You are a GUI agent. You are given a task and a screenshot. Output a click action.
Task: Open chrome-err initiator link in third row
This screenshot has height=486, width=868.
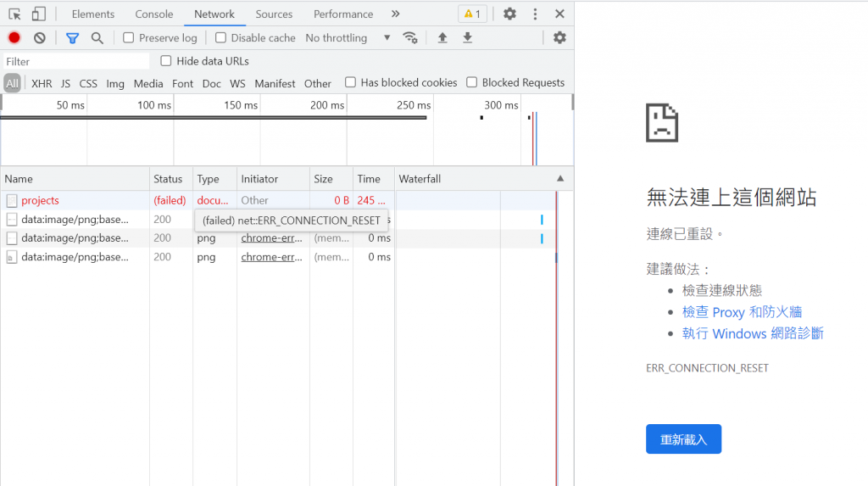tap(272, 237)
